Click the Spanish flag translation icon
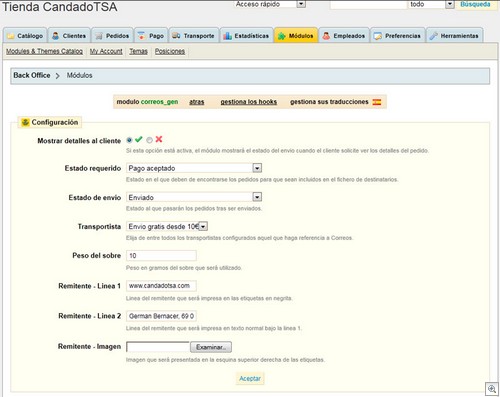Viewport: 500px width, 397px height. click(377, 102)
